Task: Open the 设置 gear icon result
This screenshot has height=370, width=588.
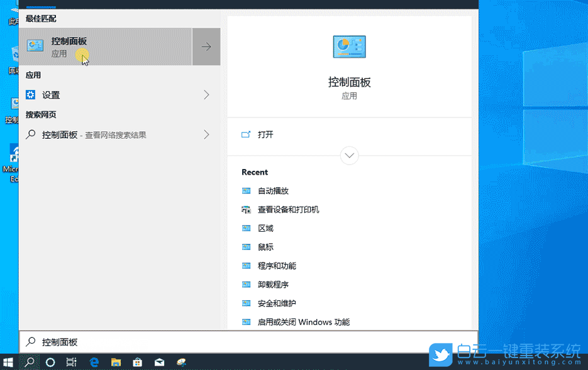Action: point(30,94)
